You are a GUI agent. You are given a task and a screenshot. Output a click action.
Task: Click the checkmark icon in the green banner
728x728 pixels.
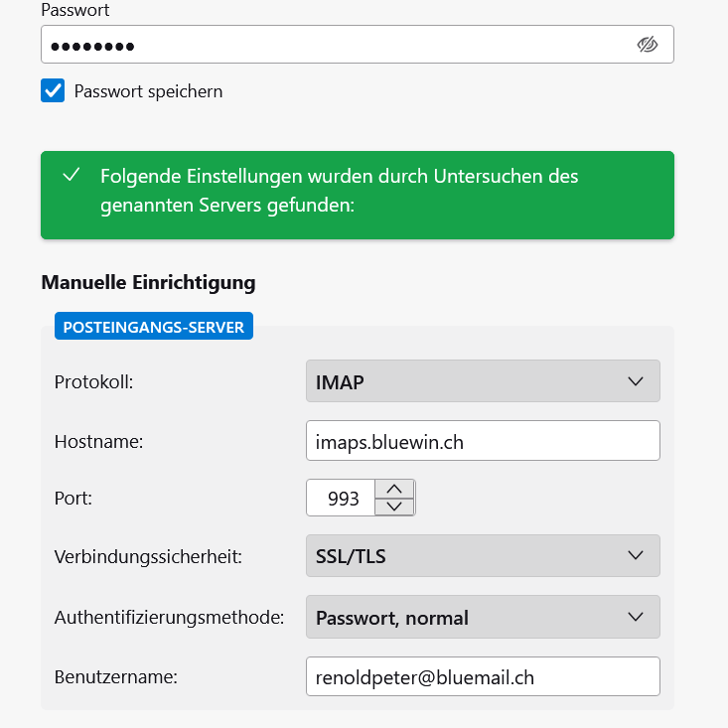point(71,176)
